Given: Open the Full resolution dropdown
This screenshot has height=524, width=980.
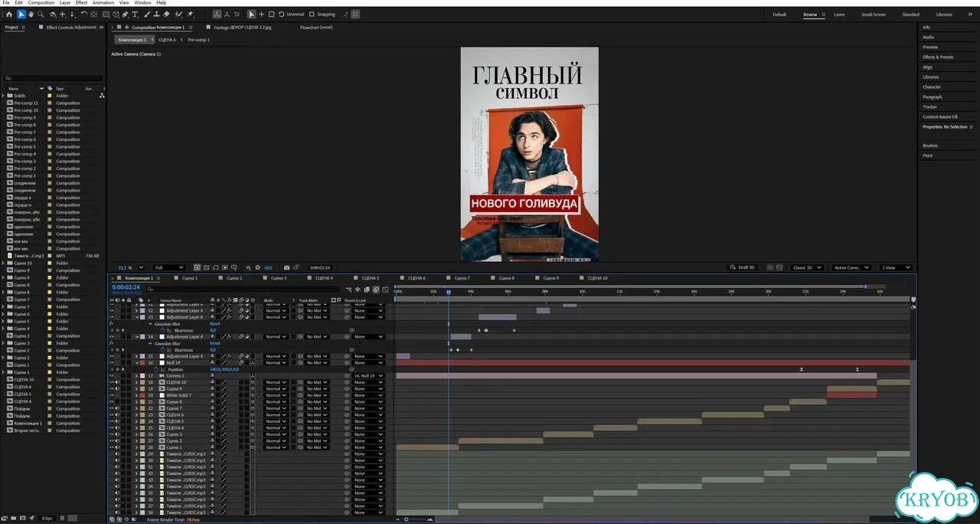Looking at the screenshot, I should click(169, 267).
